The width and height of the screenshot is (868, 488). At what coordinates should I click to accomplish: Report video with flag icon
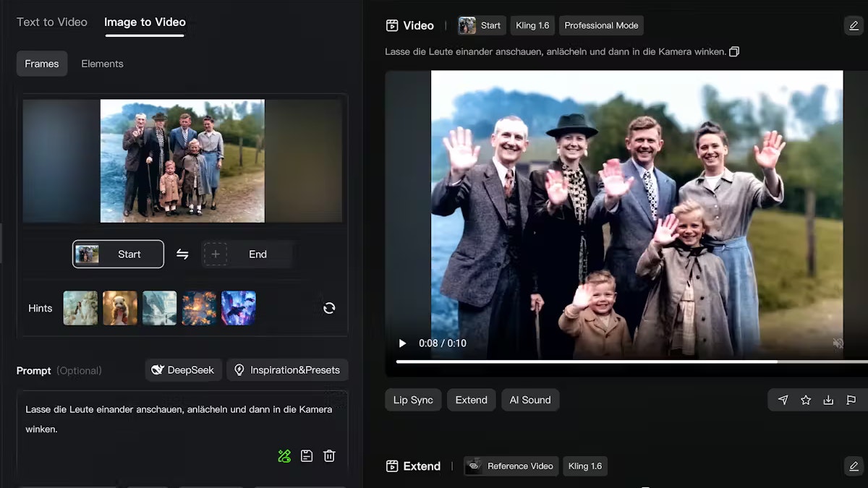pyautogui.click(x=851, y=400)
